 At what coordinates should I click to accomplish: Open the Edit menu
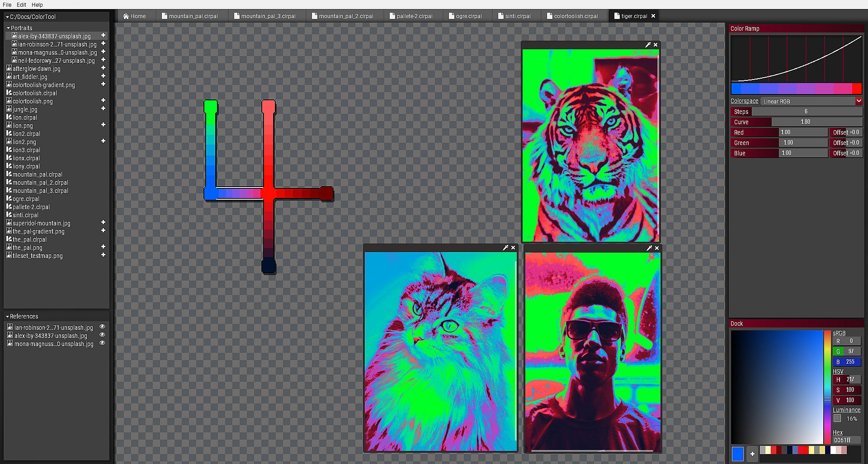coord(21,5)
